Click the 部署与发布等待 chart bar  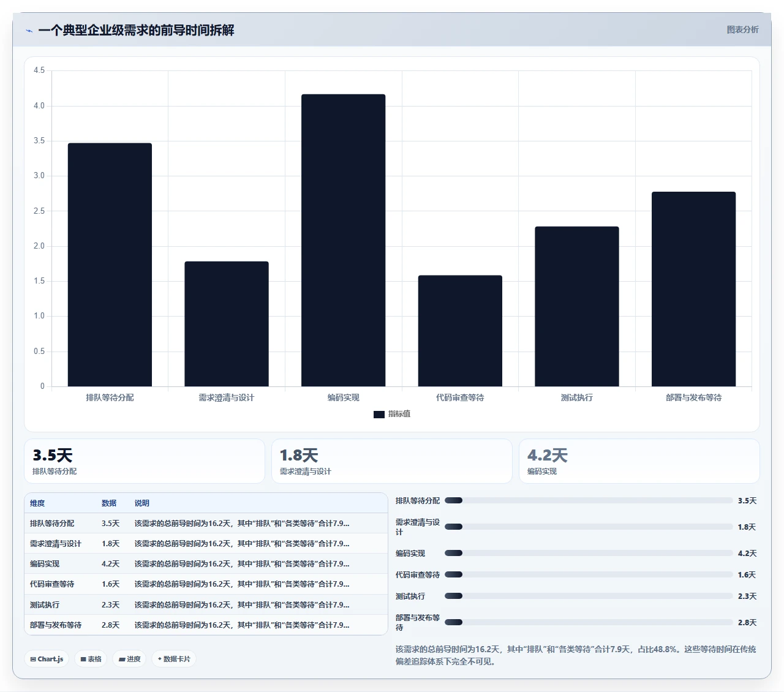693,289
